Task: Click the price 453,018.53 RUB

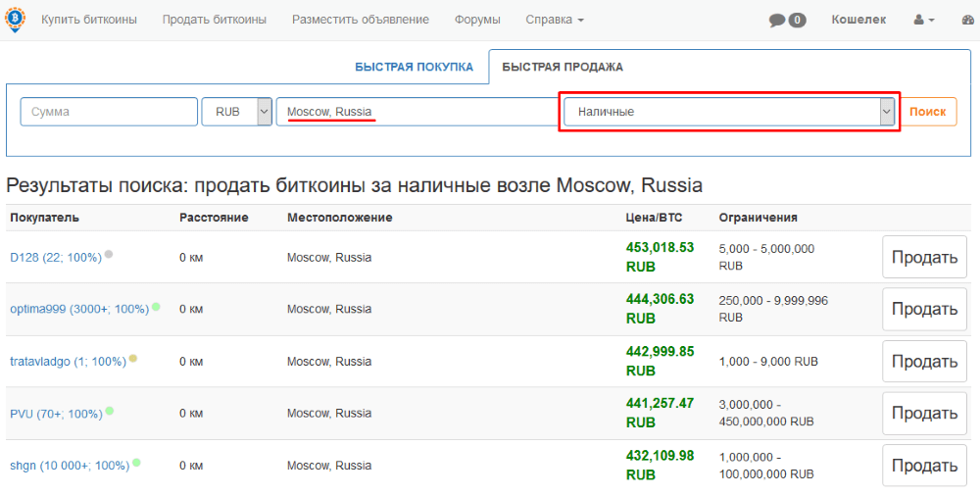Action: [x=660, y=257]
